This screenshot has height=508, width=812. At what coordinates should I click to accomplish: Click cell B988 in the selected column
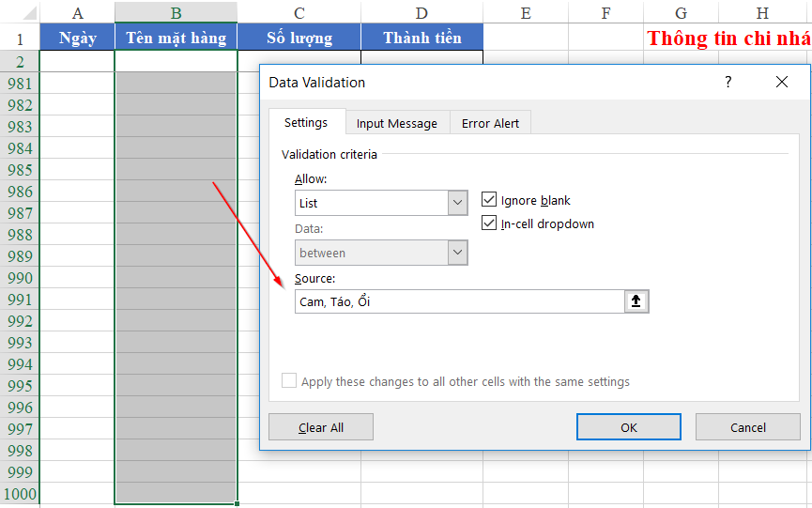point(176,235)
